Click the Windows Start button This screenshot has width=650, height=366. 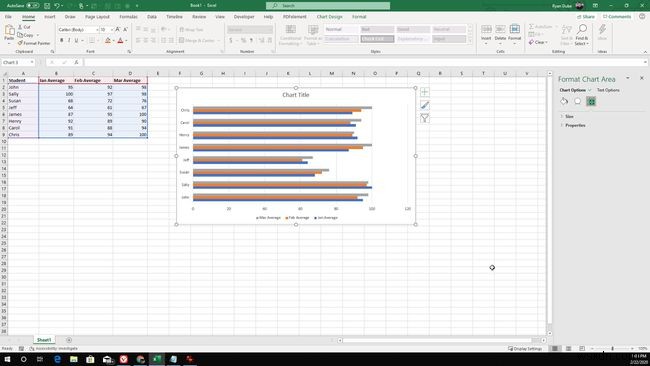click(7, 359)
